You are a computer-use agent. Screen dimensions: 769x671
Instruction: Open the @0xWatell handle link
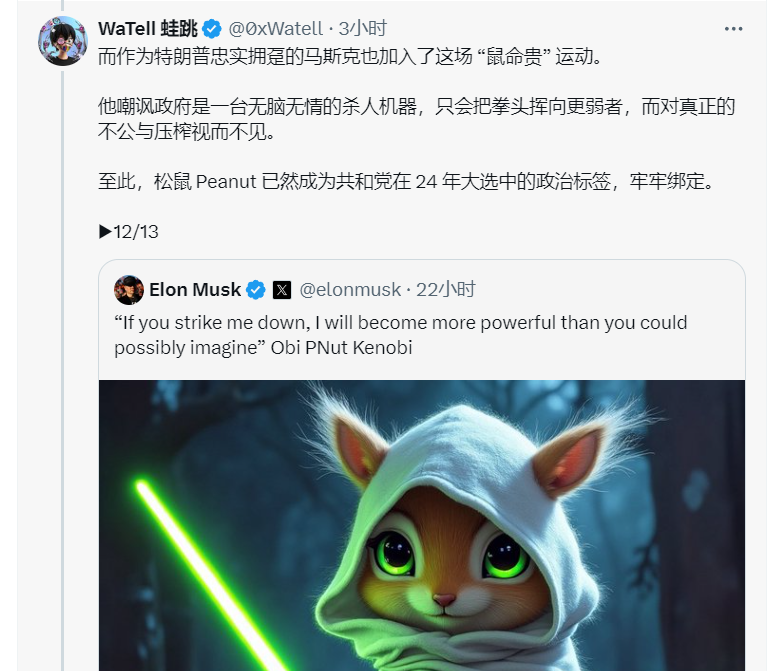(276, 29)
